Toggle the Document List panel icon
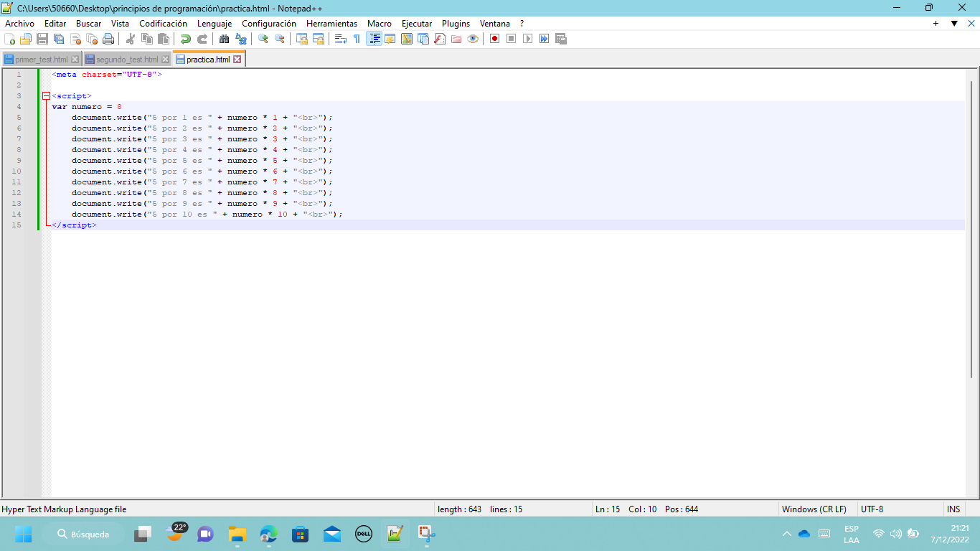This screenshot has height=551, width=980. 423,39
